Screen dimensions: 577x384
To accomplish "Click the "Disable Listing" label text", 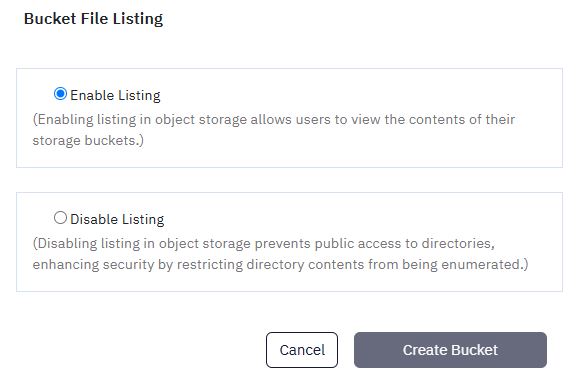I will click(117, 220).
